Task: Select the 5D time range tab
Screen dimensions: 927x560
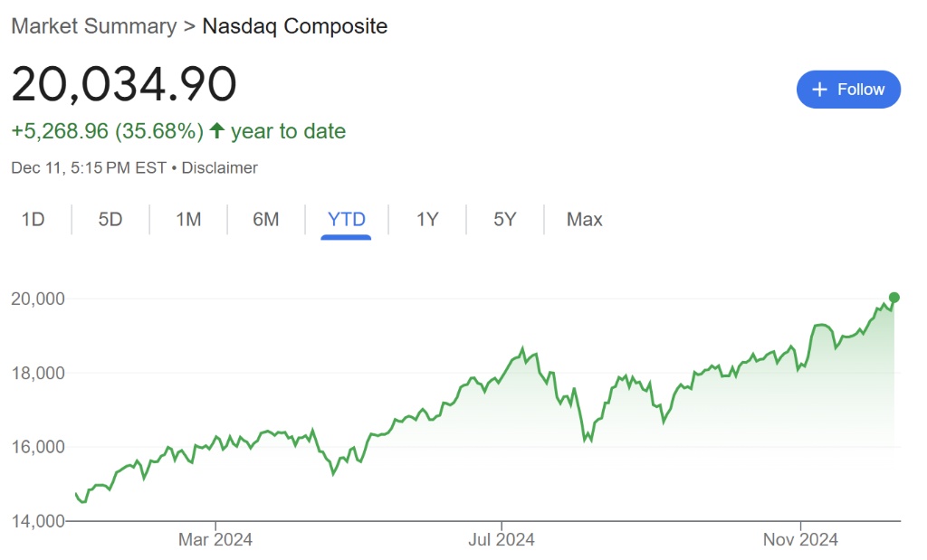Action: [110, 219]
